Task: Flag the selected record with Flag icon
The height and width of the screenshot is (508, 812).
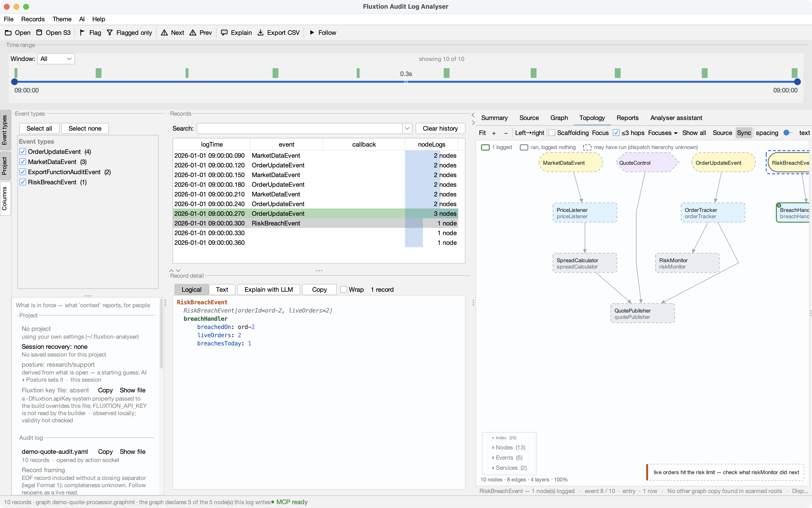Action: [82, 33]
